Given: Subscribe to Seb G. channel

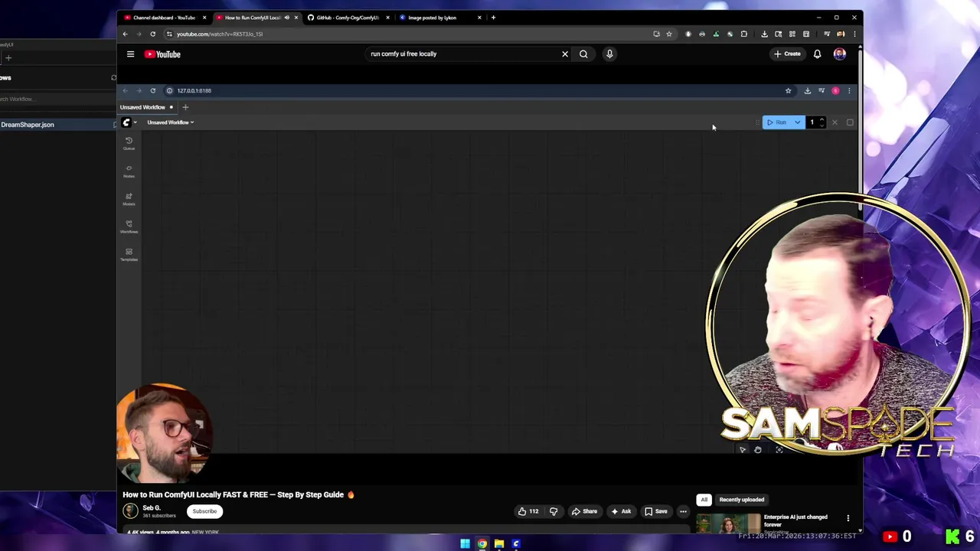Looking at the screenshot, I should tap(204, 511).
